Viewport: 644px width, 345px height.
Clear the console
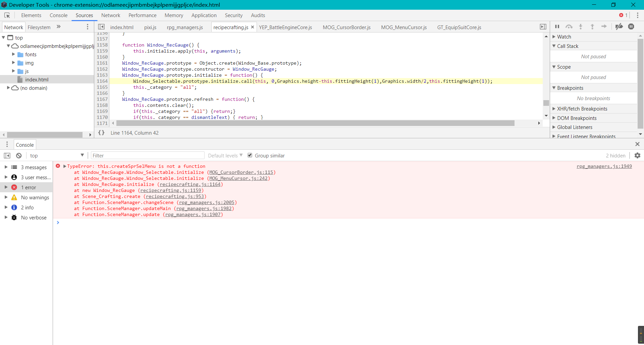point(19,156)
